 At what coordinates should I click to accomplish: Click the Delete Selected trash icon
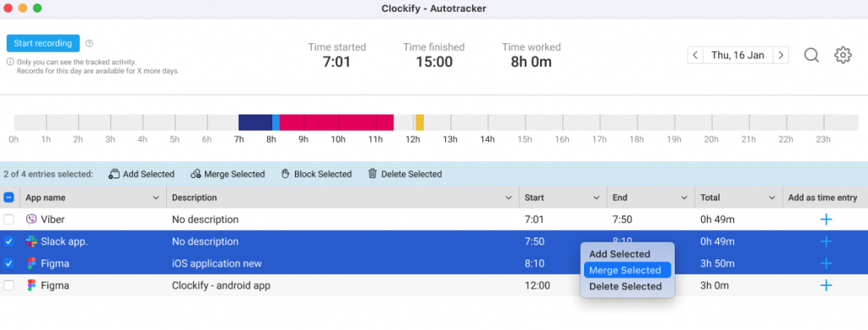pyautogui.click(x=373, y=174)
